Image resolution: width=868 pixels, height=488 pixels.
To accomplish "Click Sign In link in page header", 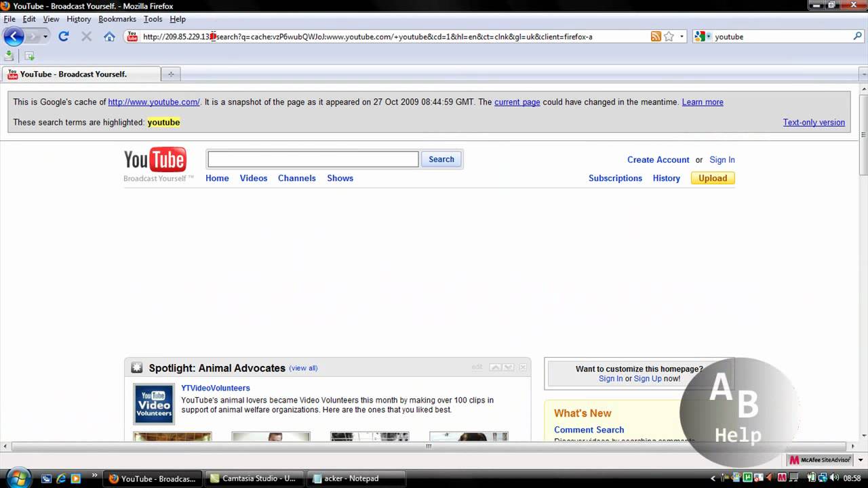I will pos(722,160).
